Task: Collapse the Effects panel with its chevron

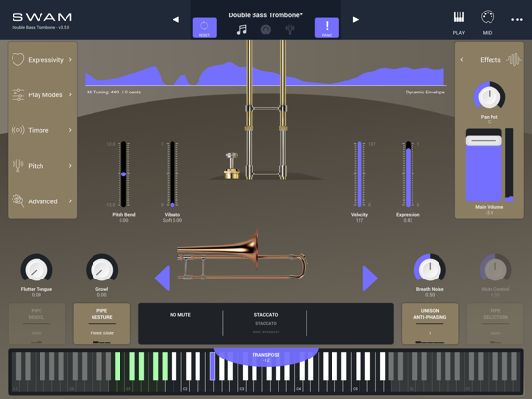Action: coord(462,60)
